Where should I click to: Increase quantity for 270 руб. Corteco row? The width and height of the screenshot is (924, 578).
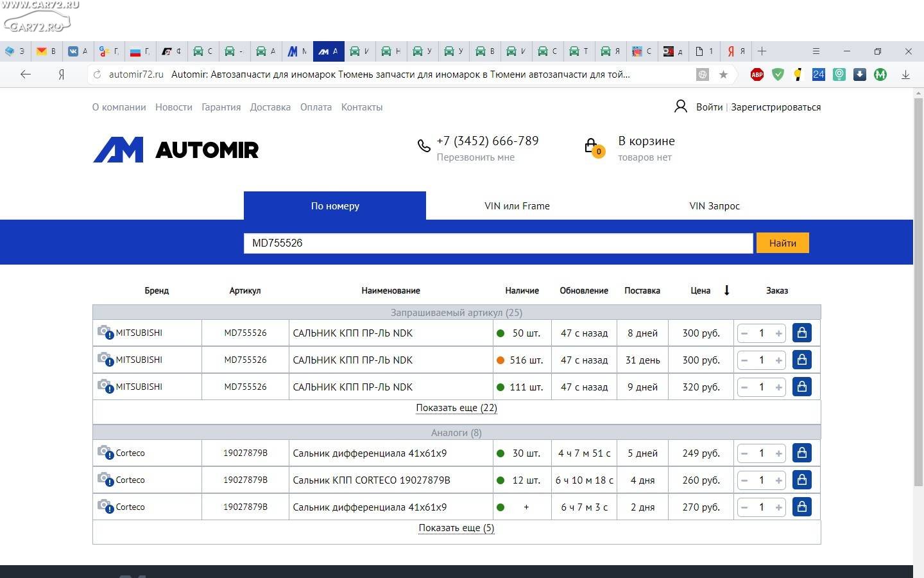click(x=779, y=507)
